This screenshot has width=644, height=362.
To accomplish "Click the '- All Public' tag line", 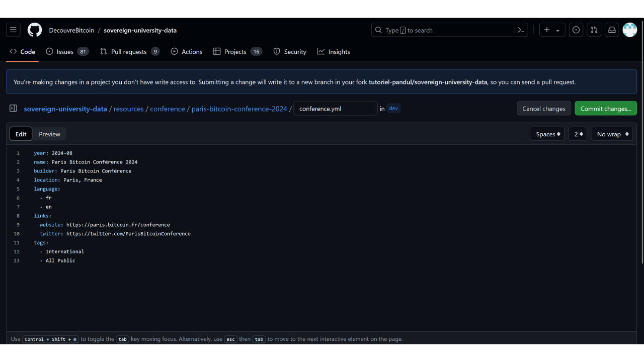I will point(57,260).
